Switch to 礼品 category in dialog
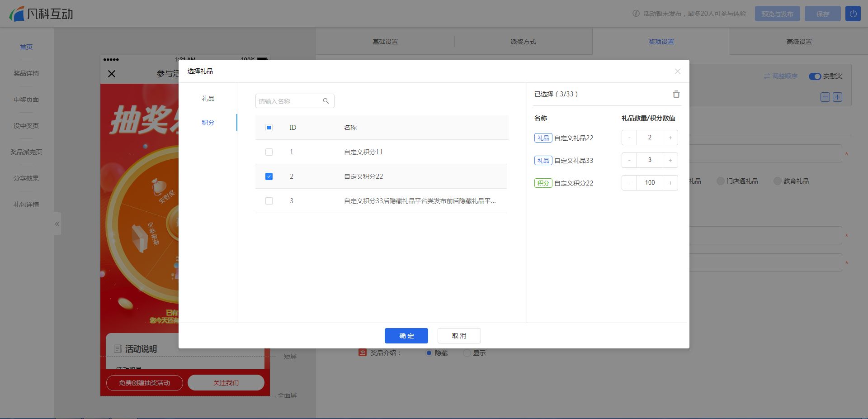868x419 pixels. (x=208, y=99)
